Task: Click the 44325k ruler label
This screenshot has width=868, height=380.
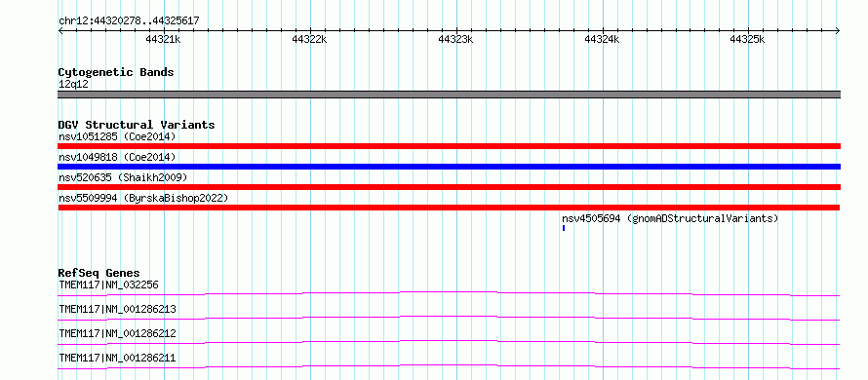Action: [x=747, y=39]
